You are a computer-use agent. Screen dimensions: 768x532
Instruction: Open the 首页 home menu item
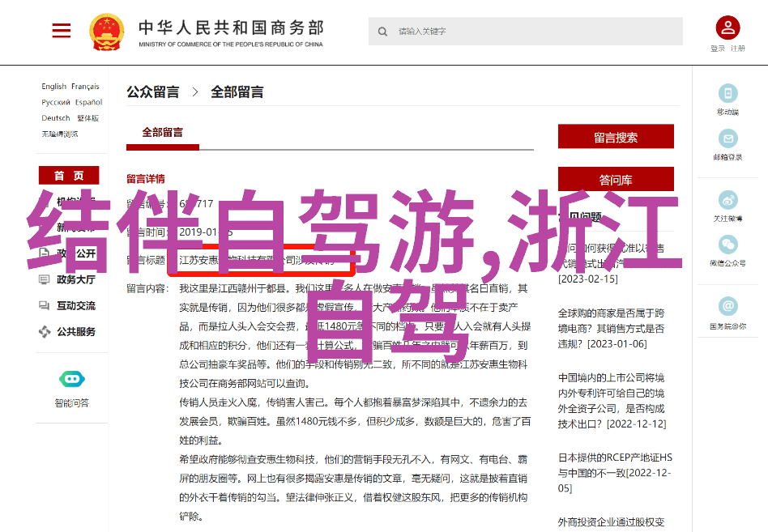tap(68, 176)
